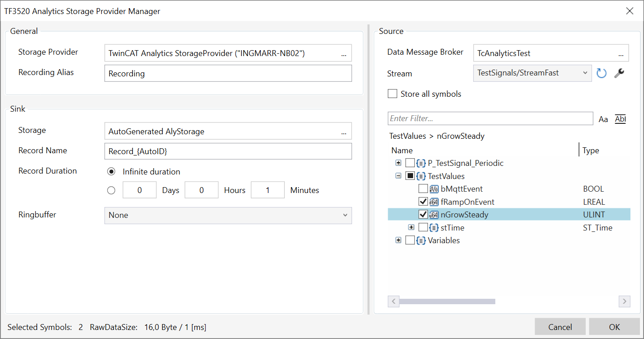Screen dimensions: 644x339
Task: Collapse the TestValues tree node
Action: 398,176
